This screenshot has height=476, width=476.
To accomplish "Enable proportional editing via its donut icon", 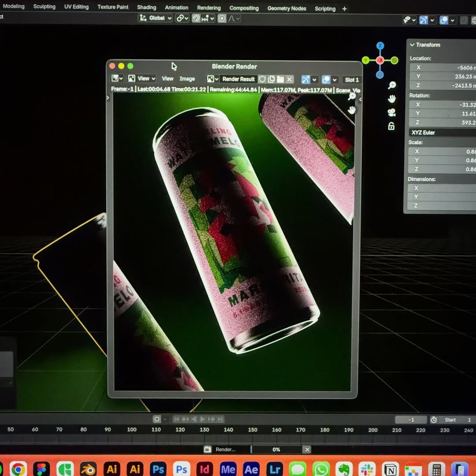I will click(222, 18).
